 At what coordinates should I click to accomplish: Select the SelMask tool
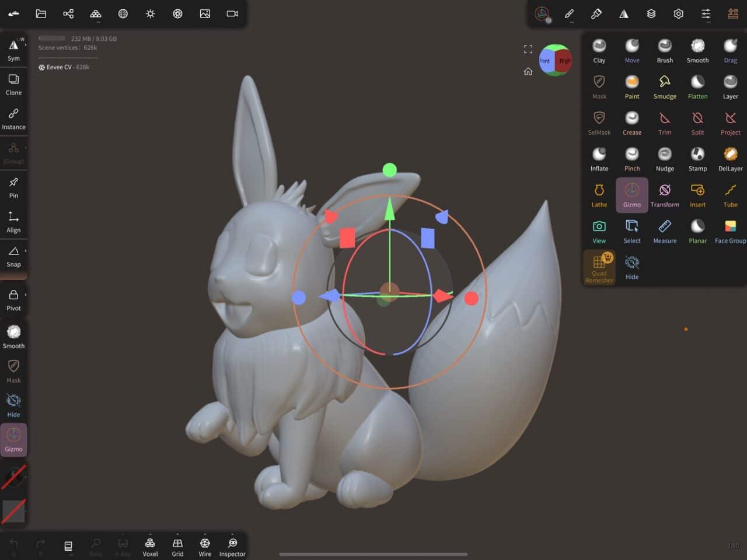pos(599,123)
